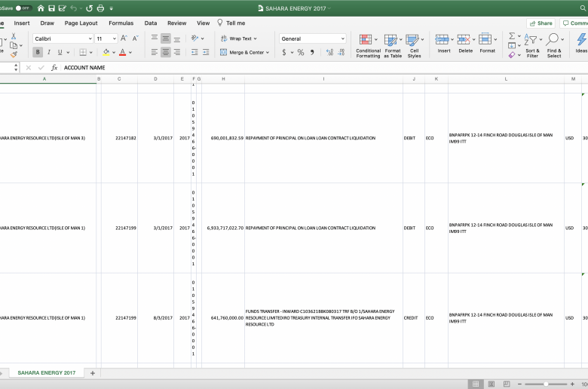This screenshot has width=588, height=389.
Task: Click the Wrap Text button
Action: 238,38
